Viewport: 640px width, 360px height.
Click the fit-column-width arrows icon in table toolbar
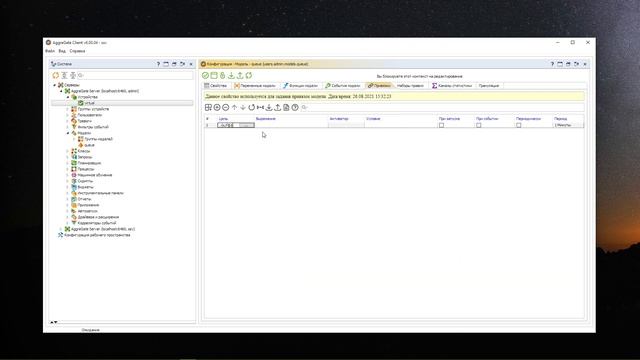pyautogui.click(x=260, y=107)
